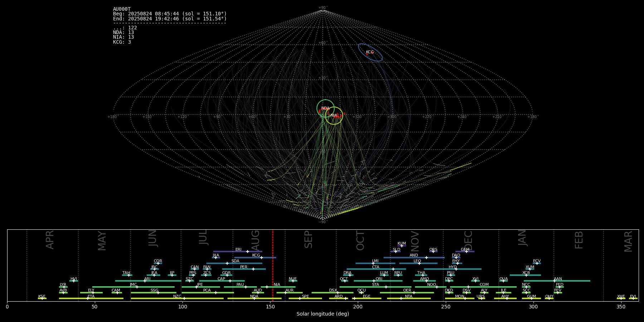Click the LYR shower label
Screen dimensions: 644x322
coord(63,285)
